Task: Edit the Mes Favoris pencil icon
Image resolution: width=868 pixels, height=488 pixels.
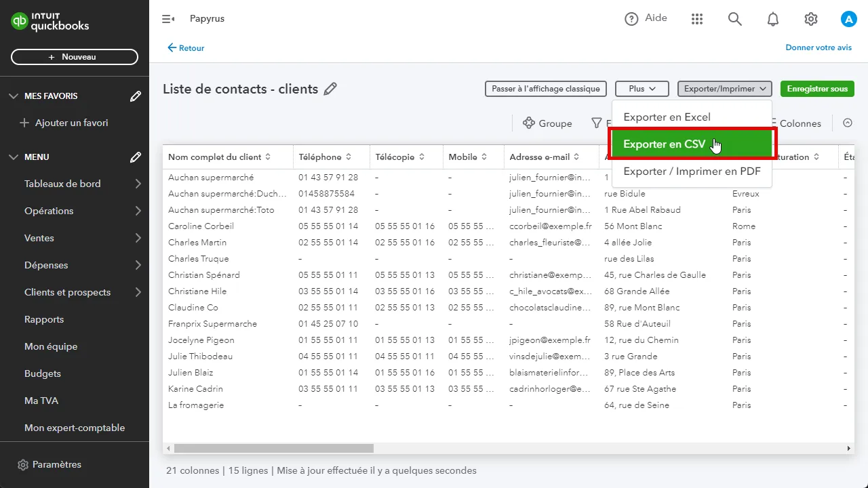Action: pos(136,96)
